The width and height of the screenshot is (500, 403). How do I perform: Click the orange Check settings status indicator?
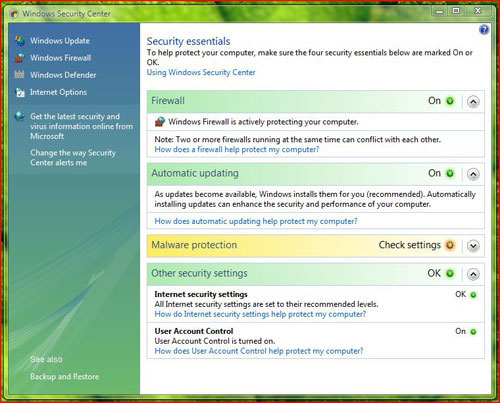(450, 245)
